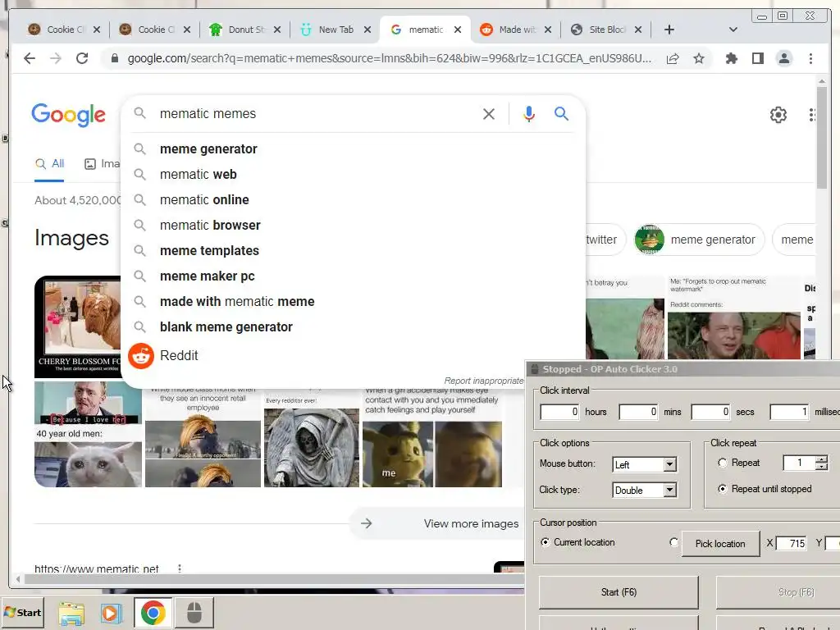Click the Reddit icon in suggestions
This screenshot has height=630, width=840.
[x=141, y=356]
